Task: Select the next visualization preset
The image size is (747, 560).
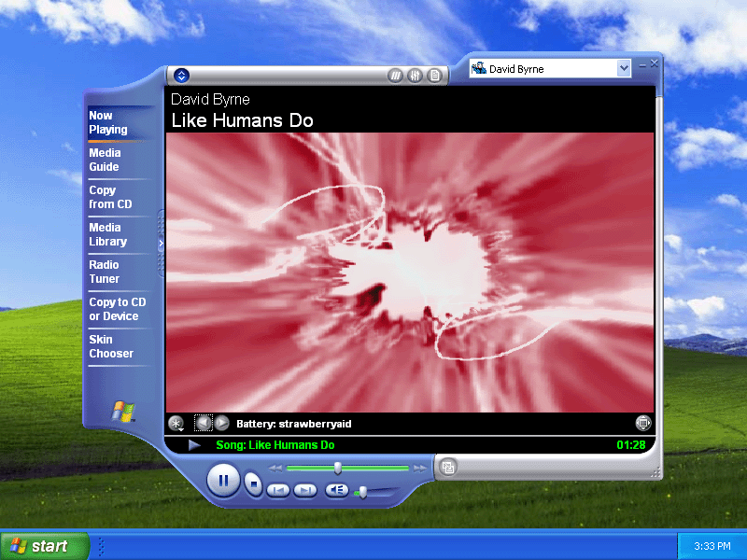Action: (x=222, y=424)
